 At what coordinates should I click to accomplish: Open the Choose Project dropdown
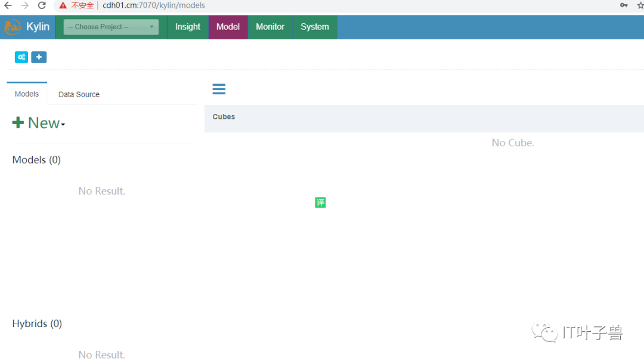111,27
